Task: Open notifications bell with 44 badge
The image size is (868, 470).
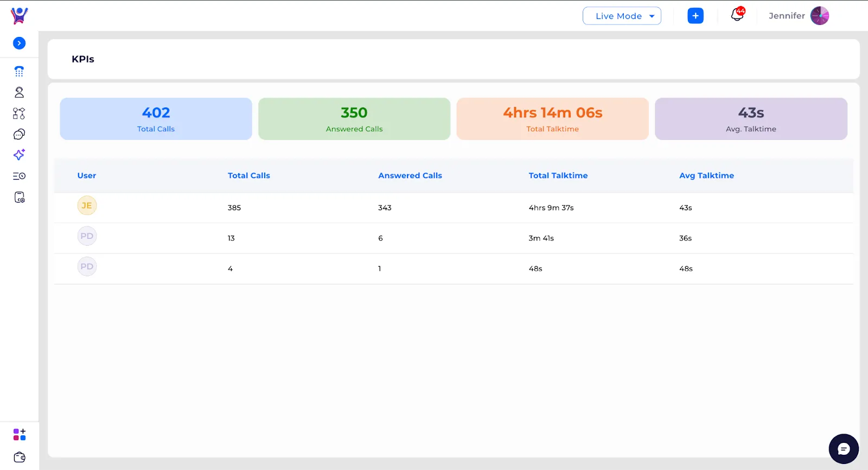Action: [x=737, y=15]
